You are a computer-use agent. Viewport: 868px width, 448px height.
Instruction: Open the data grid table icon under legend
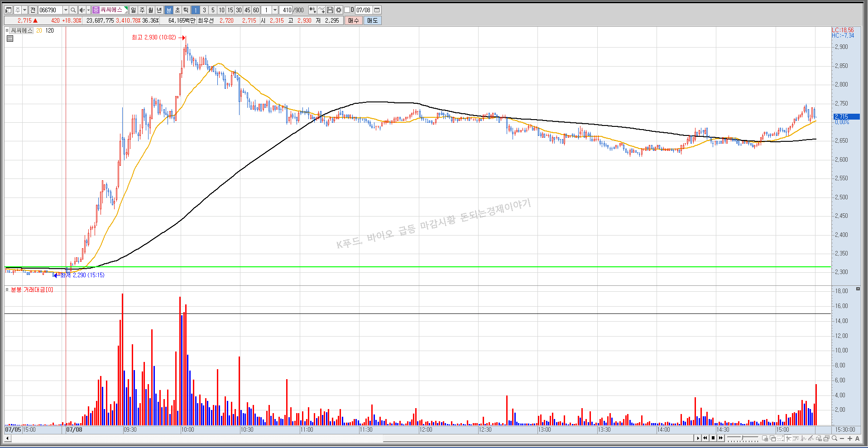pyautogui.click(x=10, y=39)
